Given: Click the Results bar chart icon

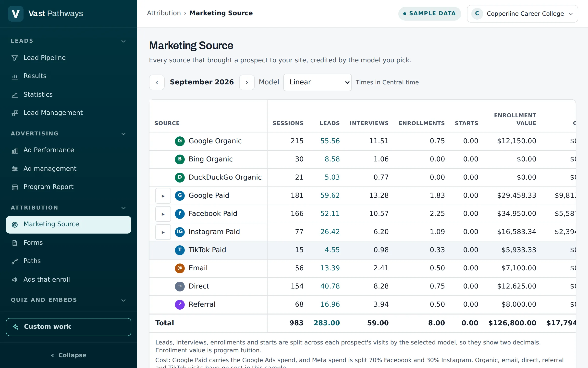Looking at the screenshot, I should (x=15, y=76).
